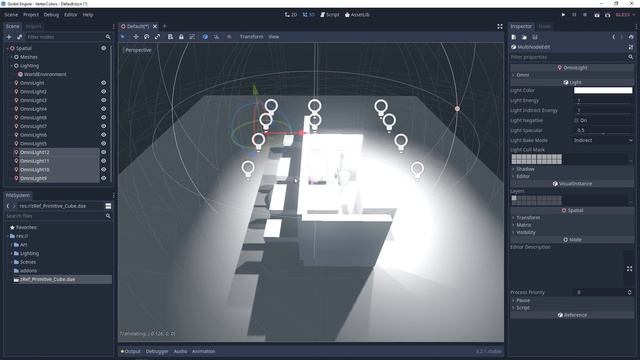
Task: Expand the Shadow section in Inspector
Action: (513, 169)
